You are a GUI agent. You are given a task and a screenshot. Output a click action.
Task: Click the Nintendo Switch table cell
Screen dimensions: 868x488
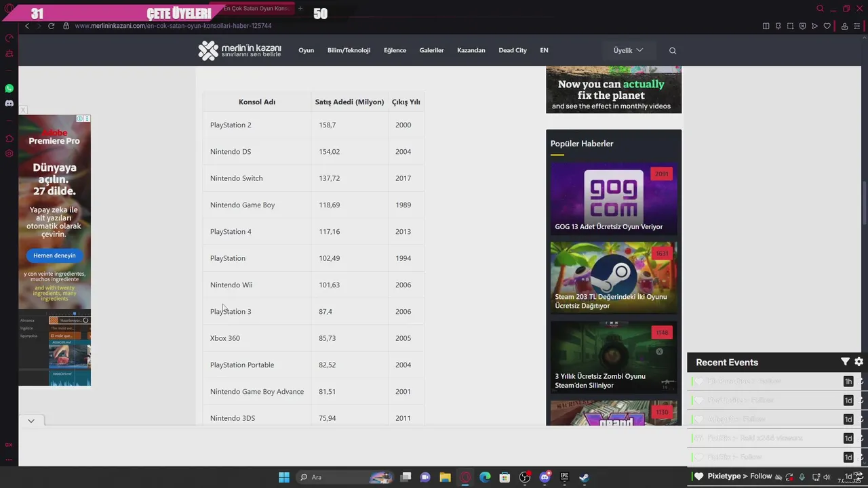click(257, 178)
